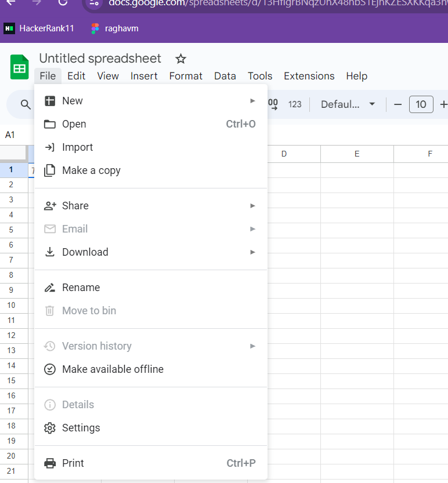
Task: Click the Move to bin trash icon
Action: click(x=50, y=311)
